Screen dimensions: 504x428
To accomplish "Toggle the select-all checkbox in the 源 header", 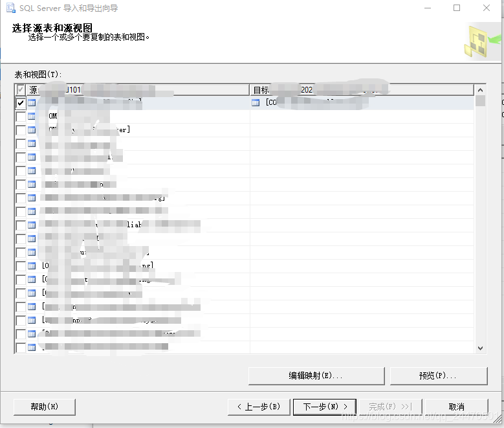I will click(21, 90).
